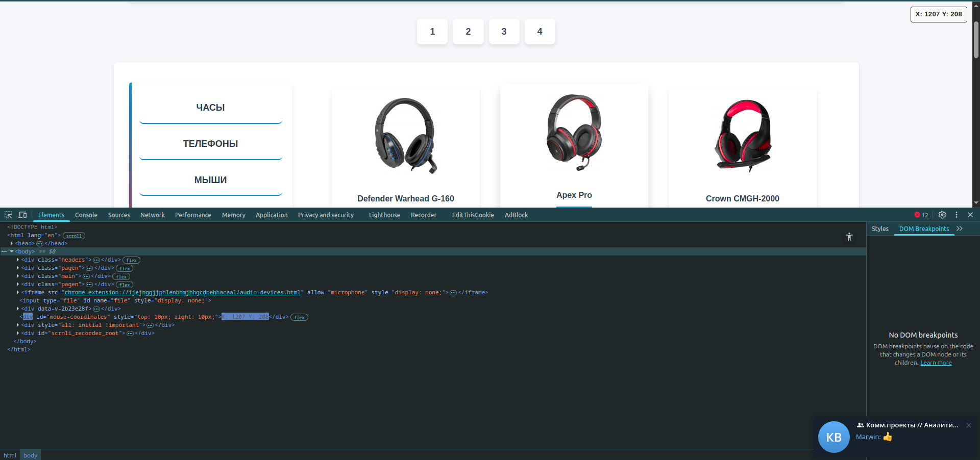Viewport: 980px width, 460px height.
Task: Select the ТЕЛЕФОНЫ category button
Action: [x=210, y=143]
